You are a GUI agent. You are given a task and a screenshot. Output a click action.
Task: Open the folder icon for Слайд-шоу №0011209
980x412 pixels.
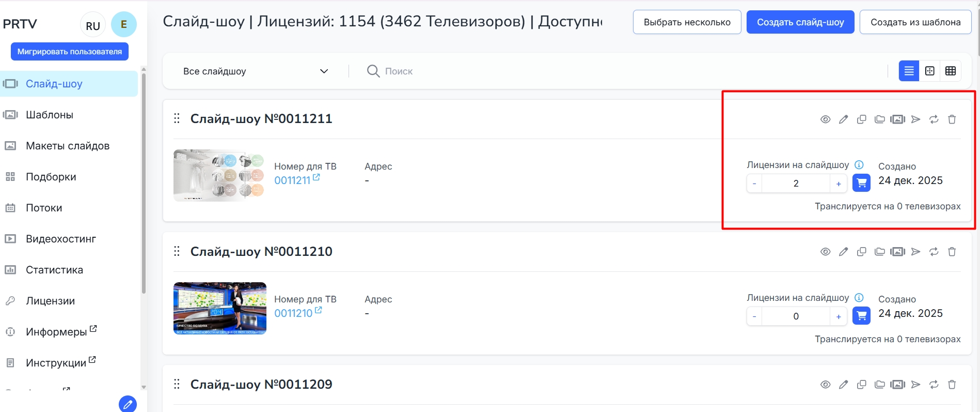tap(879, 385)
